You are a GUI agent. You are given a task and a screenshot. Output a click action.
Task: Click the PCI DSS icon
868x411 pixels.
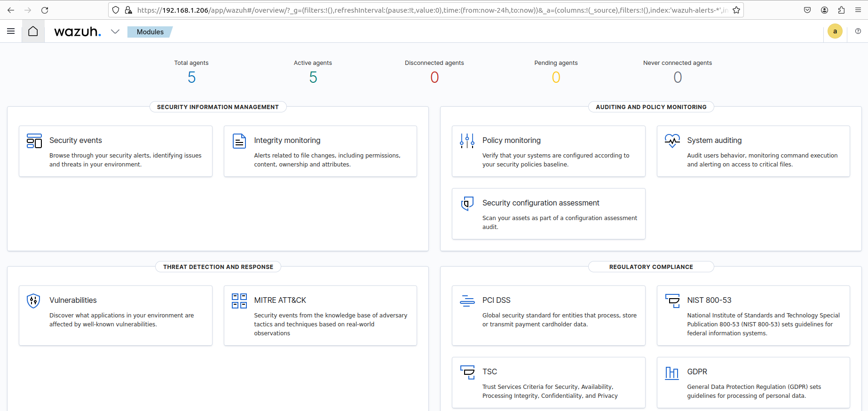coord(467,300)
